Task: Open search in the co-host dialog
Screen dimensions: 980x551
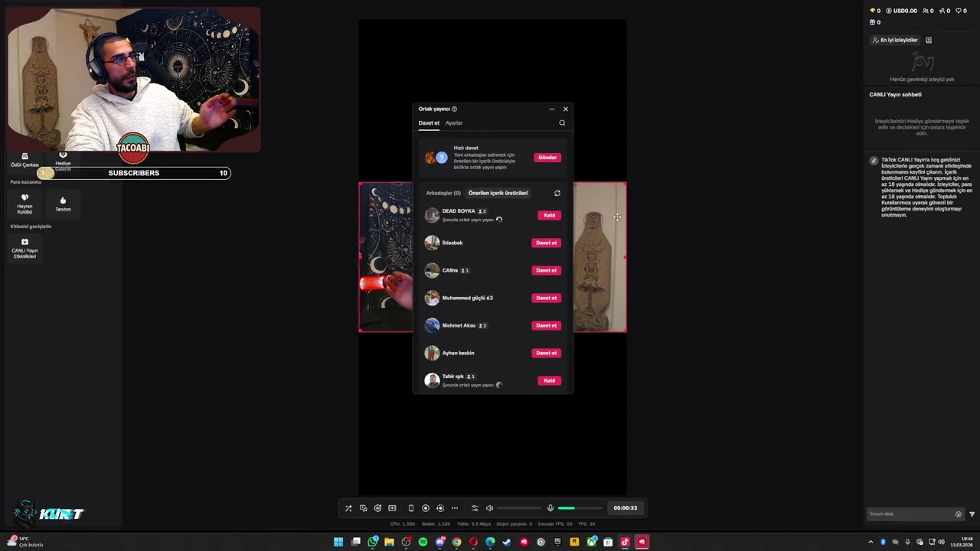Action: point(562,123)
